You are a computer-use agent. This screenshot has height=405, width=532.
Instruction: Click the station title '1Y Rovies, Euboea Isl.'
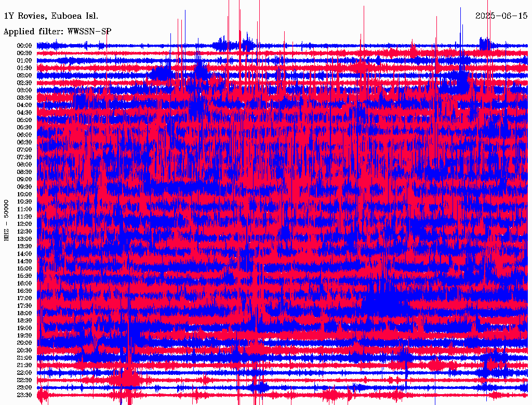51,16
